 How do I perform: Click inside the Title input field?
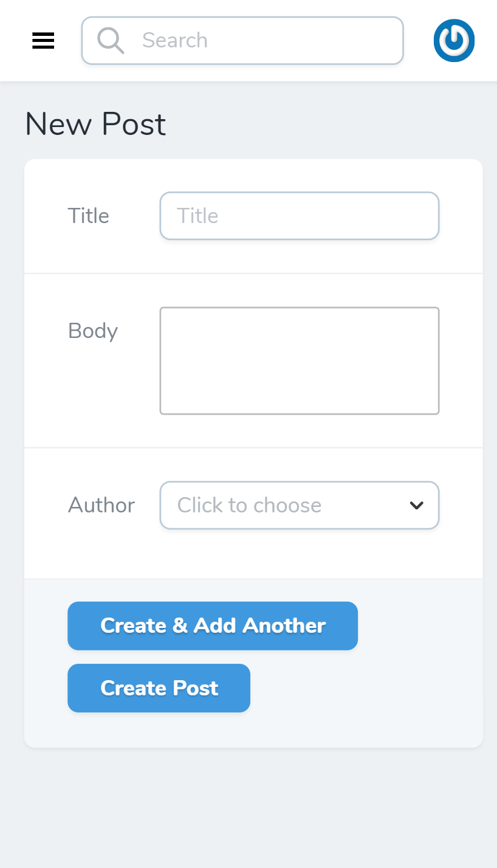(299, 216)
